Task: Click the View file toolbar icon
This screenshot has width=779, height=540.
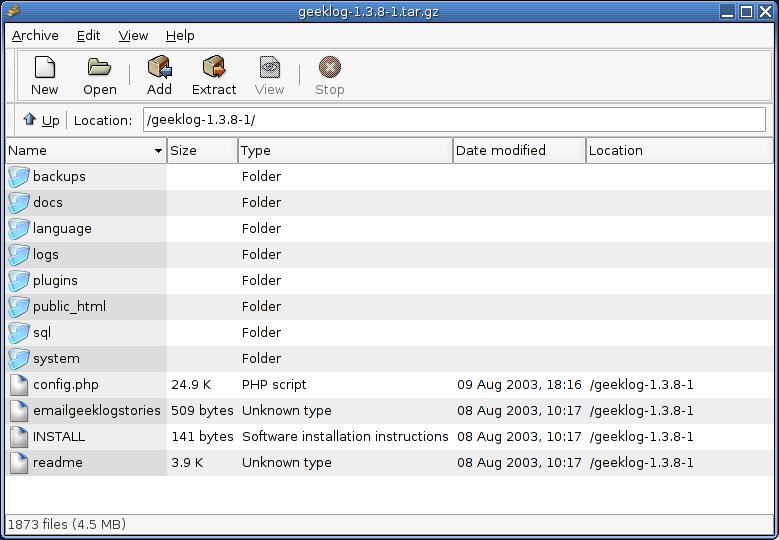Action: coord(269,67)
